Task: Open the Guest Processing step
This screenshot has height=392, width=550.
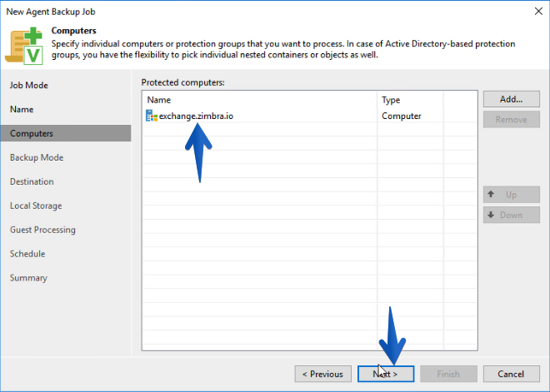Action: coord(42,230)
